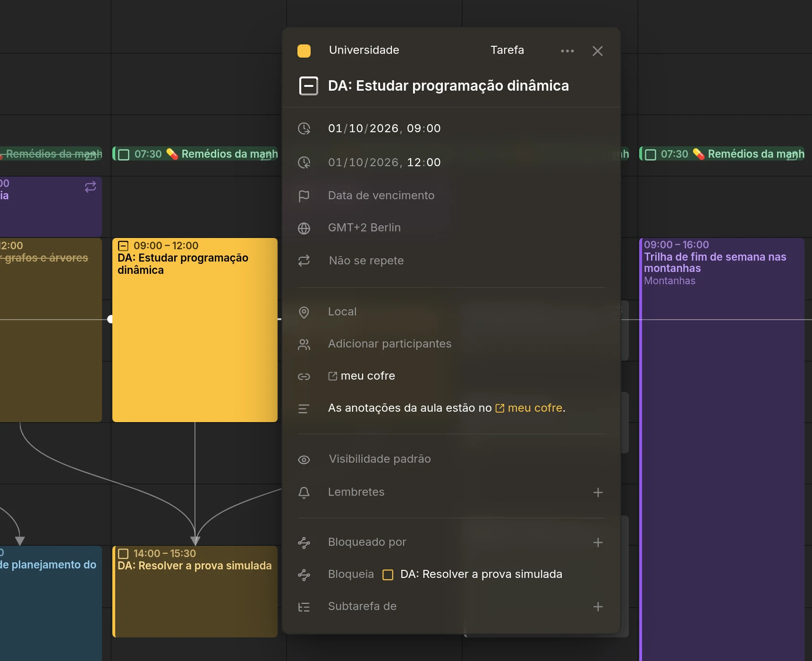Click the Montanhas location text in the purple event
The width and height of the screenshot is (812, 661).
(669, 281)
